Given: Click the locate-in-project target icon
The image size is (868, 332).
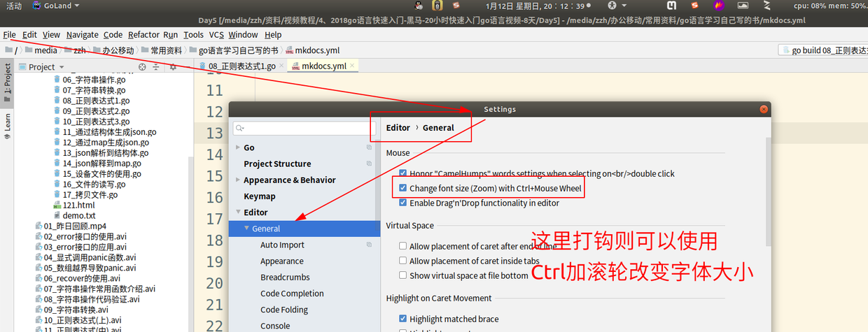Looking at the screenshot, I should click(142, 67).
